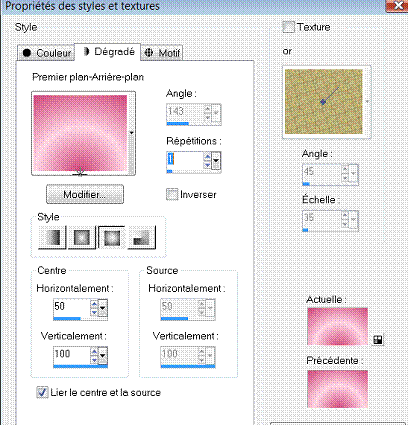Decrease Centre Horizontalement with down arrow
This screenshot has height=426, width=409.
click(94, 312)
